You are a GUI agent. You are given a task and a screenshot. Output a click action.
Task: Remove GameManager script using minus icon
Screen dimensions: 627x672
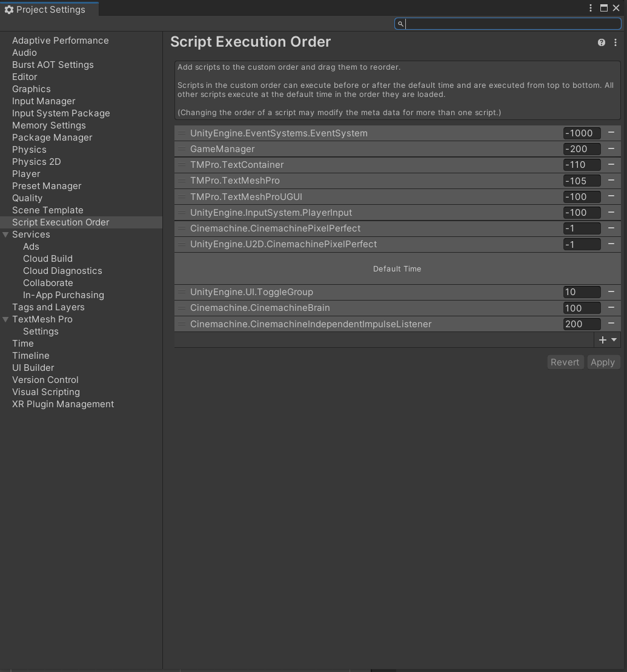(611, 148)
